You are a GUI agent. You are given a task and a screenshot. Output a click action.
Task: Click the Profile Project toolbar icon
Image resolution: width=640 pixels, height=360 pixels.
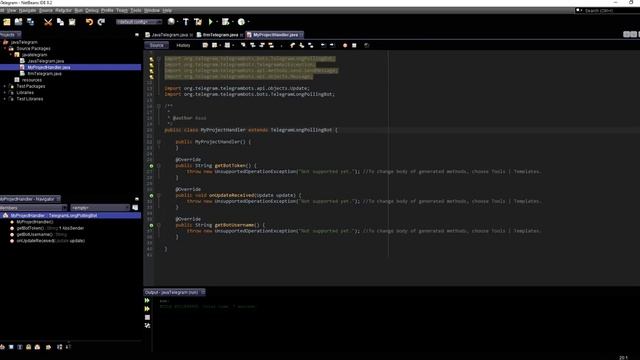[241, 22]
